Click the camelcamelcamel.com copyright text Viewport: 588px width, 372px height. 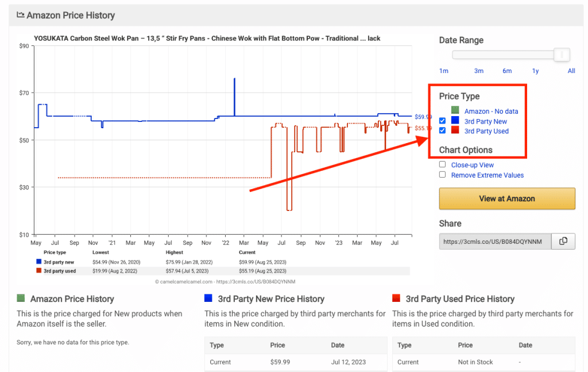pyautogui.click(x=225, y=282)
